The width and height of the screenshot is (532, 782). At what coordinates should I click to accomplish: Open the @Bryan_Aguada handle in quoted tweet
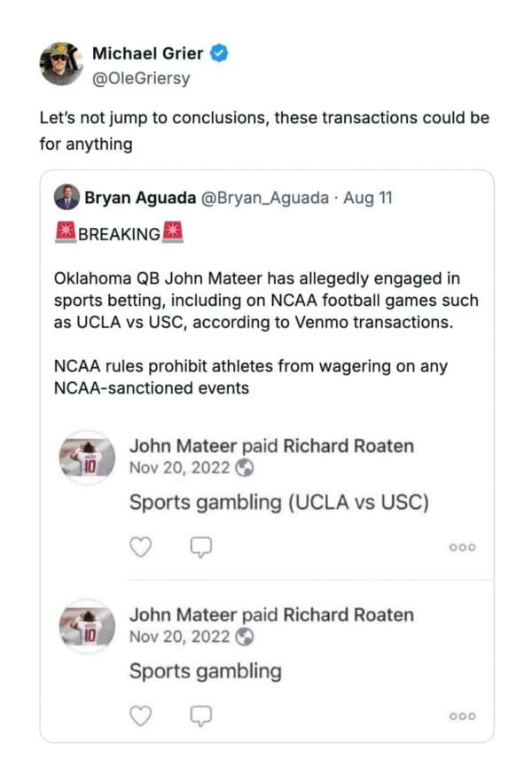[257, 197]
